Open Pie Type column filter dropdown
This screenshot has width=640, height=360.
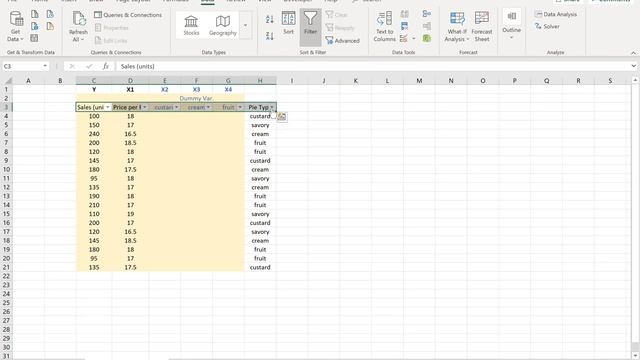tap(272, 107)
